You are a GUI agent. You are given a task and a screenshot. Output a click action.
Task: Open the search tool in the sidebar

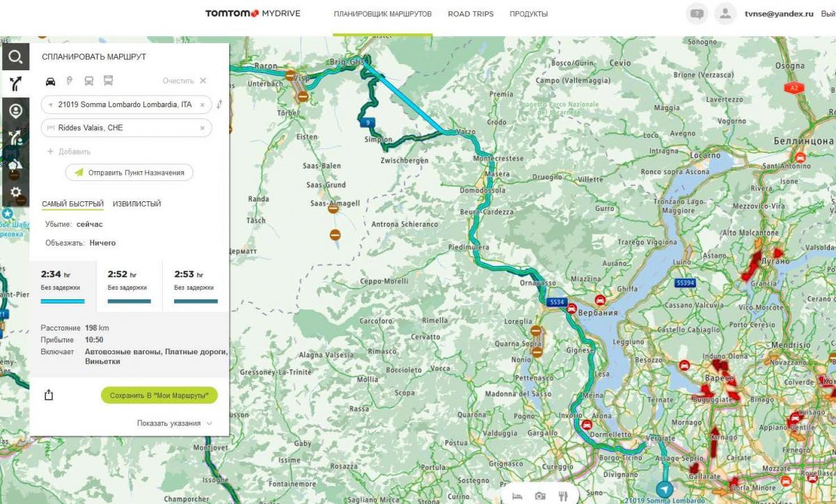click(x=15, y=56)
